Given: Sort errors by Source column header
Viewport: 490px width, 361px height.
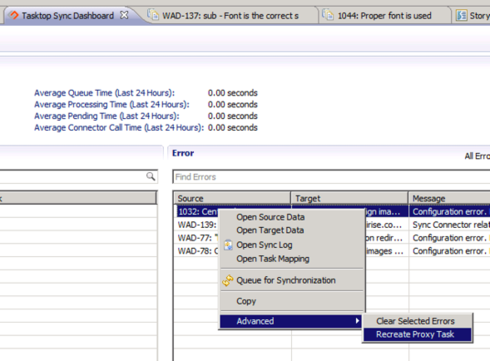Looking at the screenshot, I should pos(232,198).
